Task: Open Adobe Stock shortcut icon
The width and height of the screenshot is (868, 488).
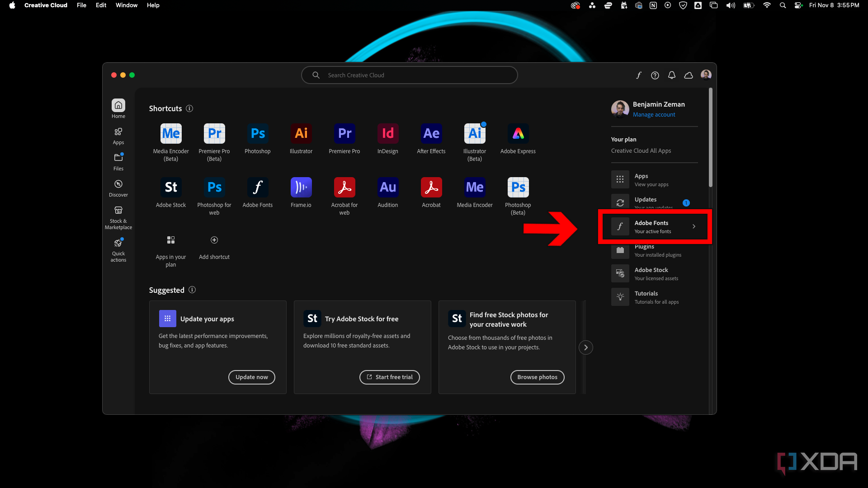Action: [170, 187]
